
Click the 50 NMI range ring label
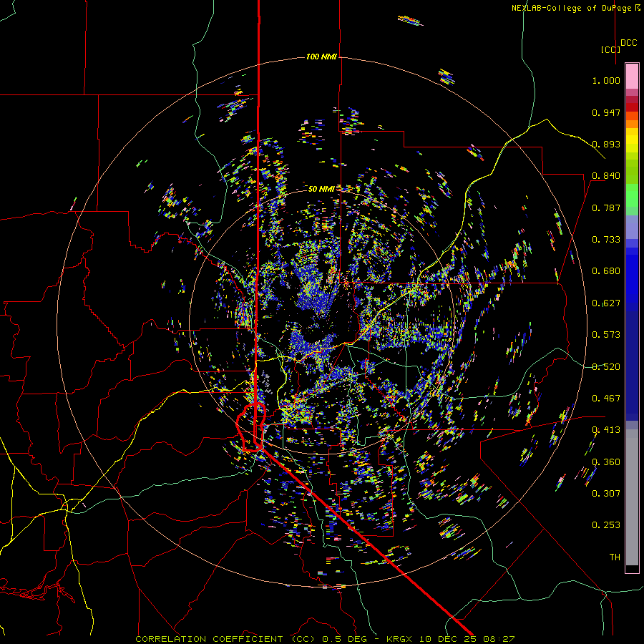click(x=321, y=189)
